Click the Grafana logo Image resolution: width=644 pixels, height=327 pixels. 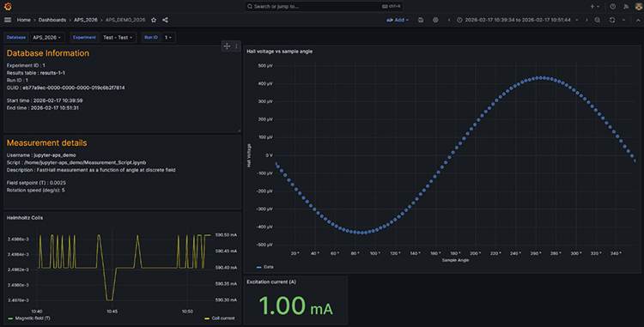8,6
